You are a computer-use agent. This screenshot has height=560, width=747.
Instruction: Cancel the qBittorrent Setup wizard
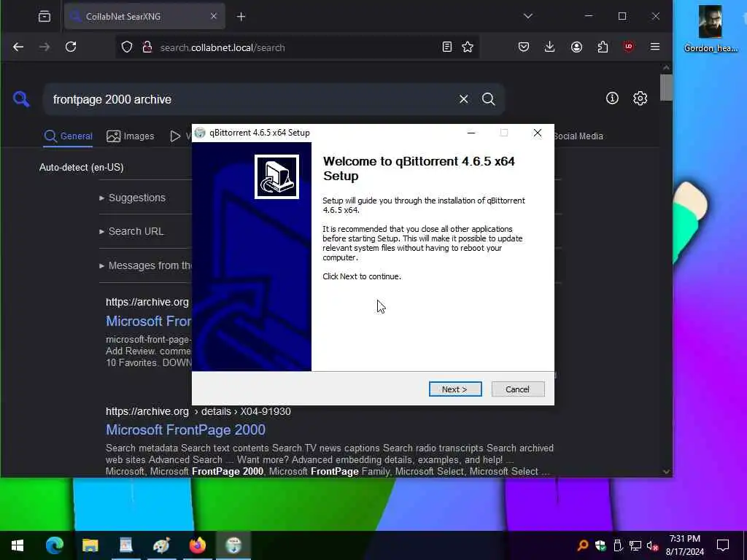click(x=517, y=389)
